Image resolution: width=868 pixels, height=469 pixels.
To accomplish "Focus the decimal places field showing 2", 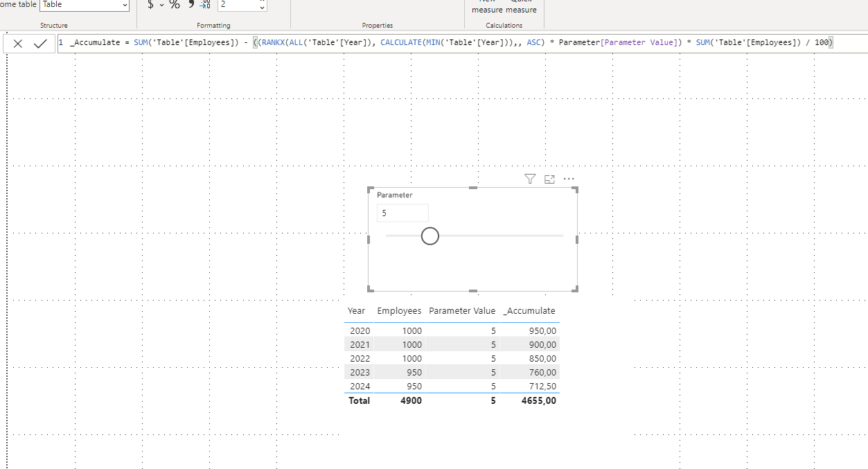I will point(237,5).
